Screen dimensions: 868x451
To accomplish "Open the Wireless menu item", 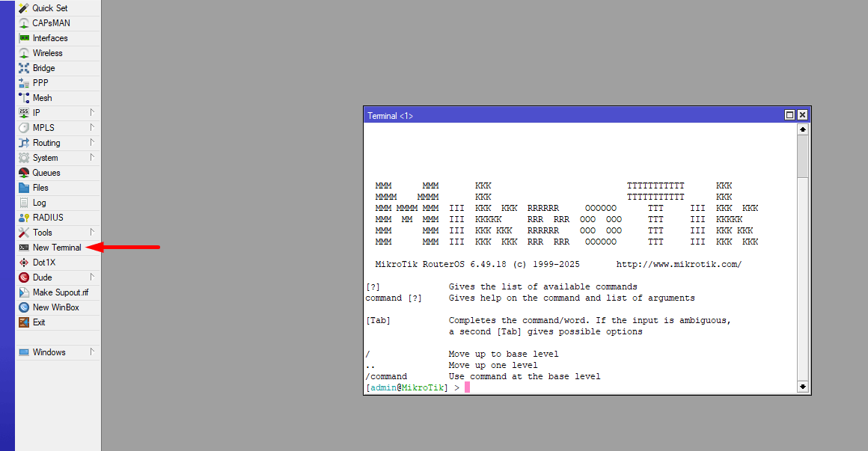I will click(x=58, y=53).
